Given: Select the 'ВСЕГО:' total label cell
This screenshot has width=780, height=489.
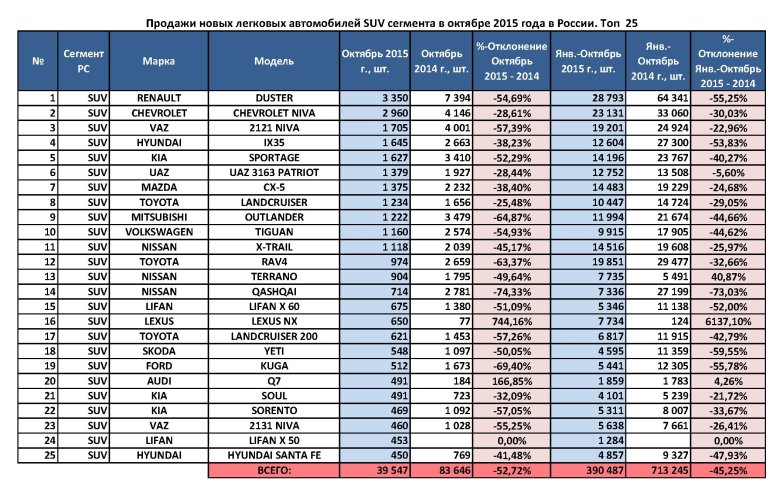Looking at the screenshot, I should (274, 468).
